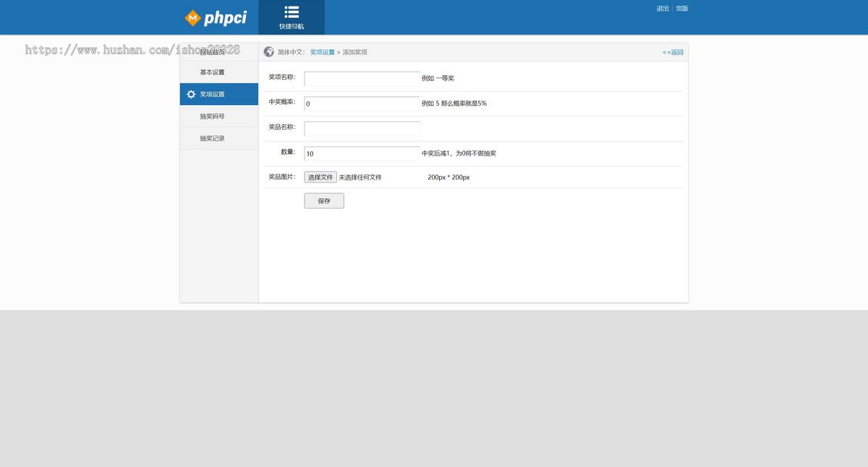This screenshot has height=467, width=868.
Task: Click the <<返回 return link
Action: click(671, 51)
